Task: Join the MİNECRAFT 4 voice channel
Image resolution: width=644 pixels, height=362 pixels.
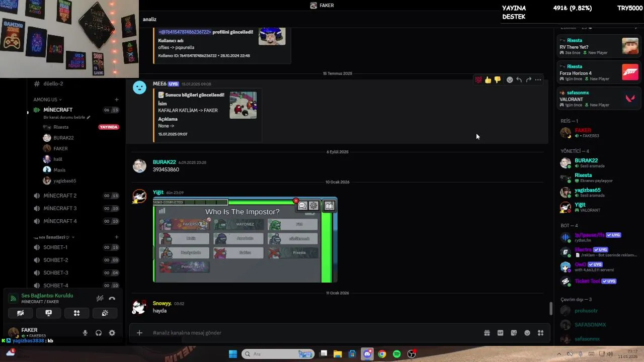Action: 75,221
